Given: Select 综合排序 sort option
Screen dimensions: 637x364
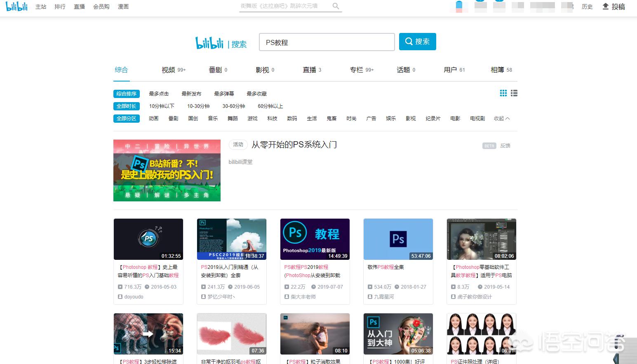Looking at the screenshot, I should (x=126, y=94).
